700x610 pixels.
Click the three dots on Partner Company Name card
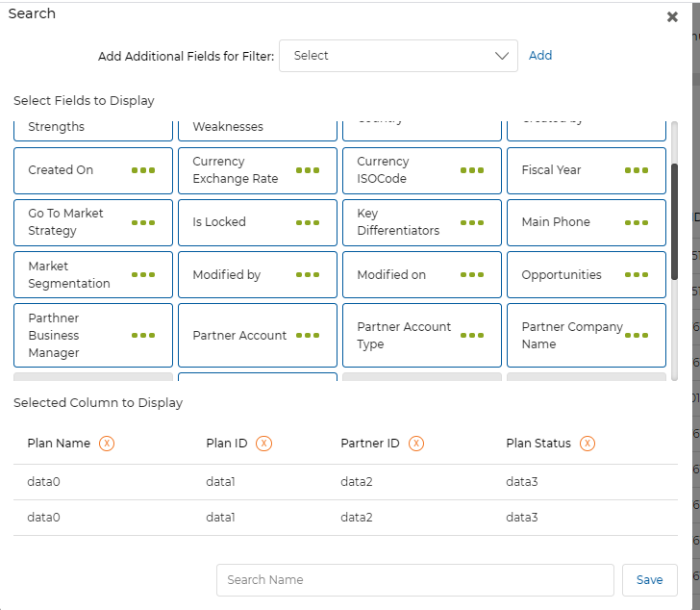click(637, 336)
